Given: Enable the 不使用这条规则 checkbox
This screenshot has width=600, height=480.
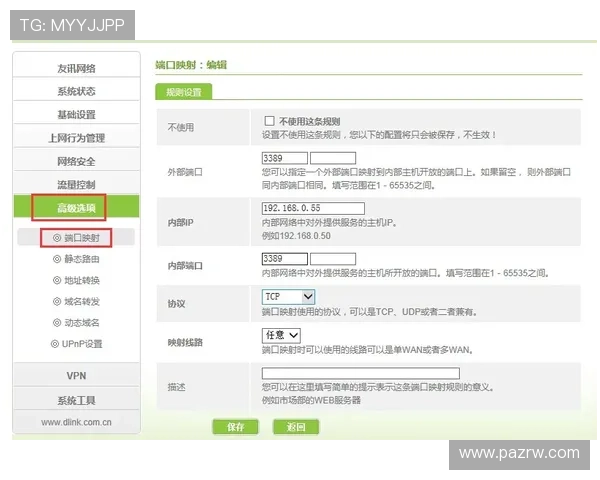Looking at the screenshot, I should 269,121.
